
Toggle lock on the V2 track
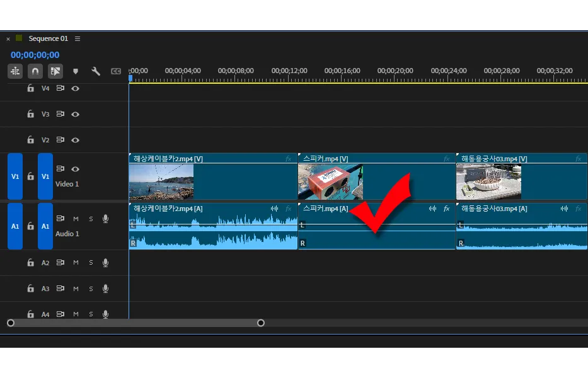pos(30,140)
